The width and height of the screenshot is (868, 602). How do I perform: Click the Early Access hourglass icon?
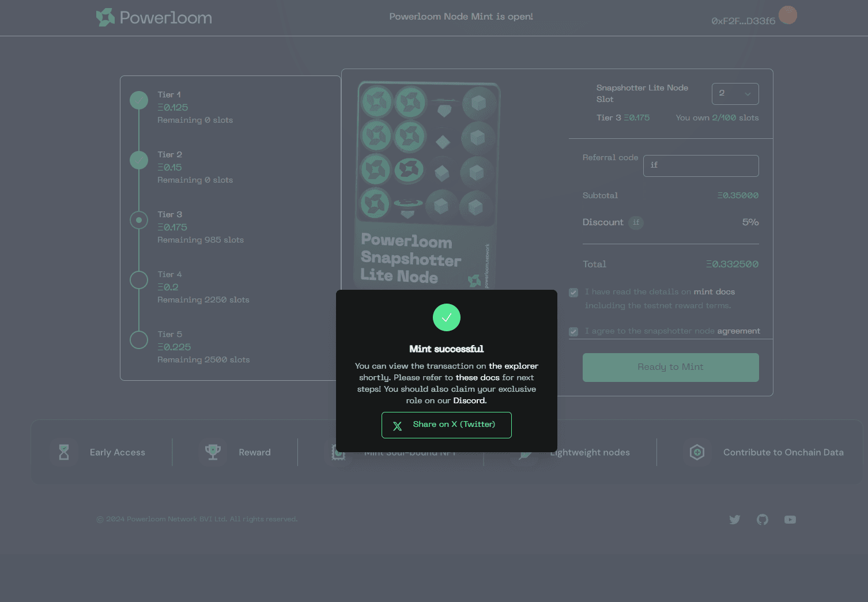64,452
